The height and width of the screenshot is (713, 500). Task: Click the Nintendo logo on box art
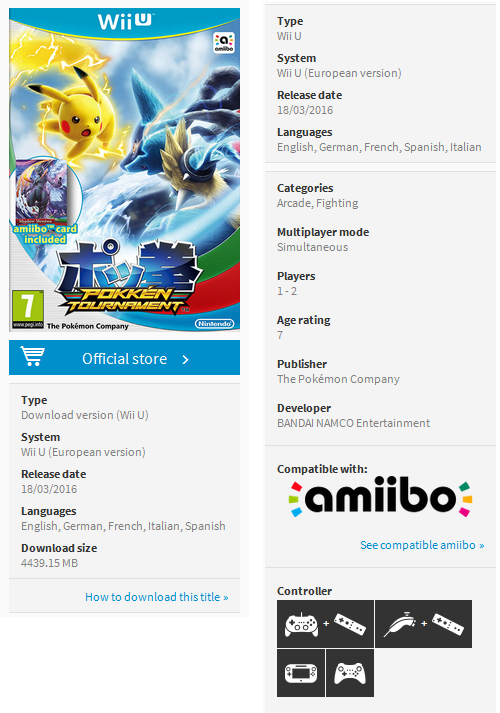pos(215,324)
